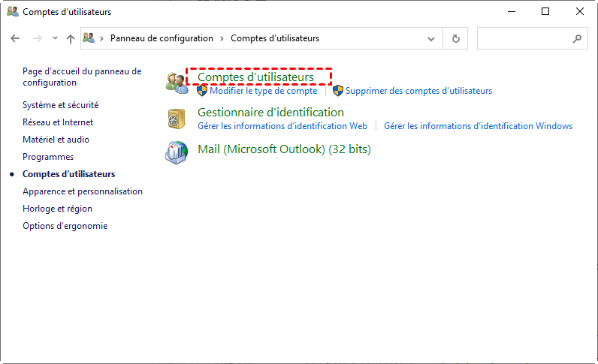
Task: Open Système et sécurité category
Action: (x=61, y=105)
